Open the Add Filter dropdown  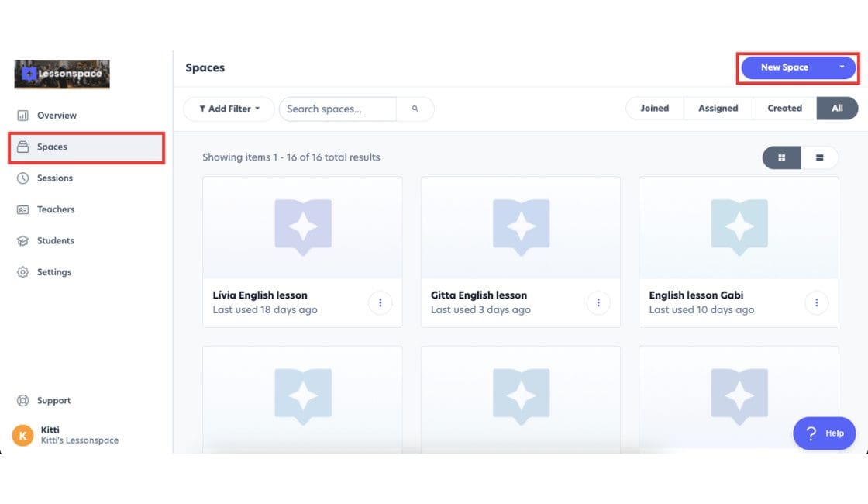229,109
